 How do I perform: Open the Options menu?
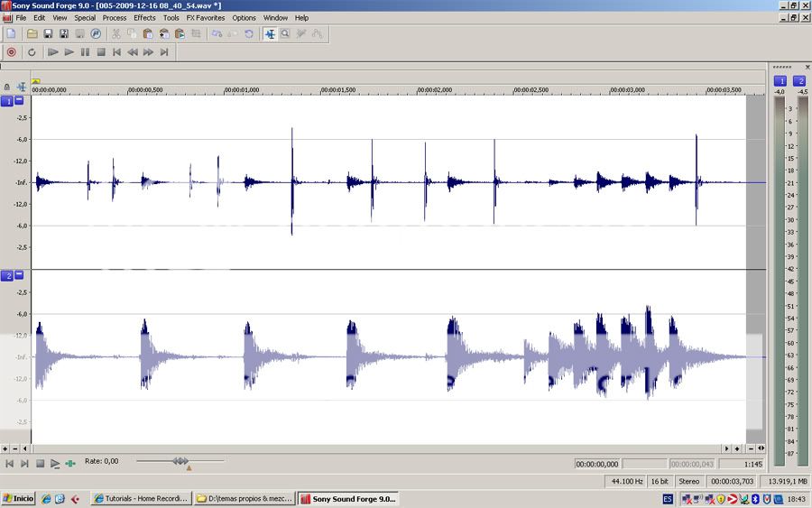(x=244, y=18)
